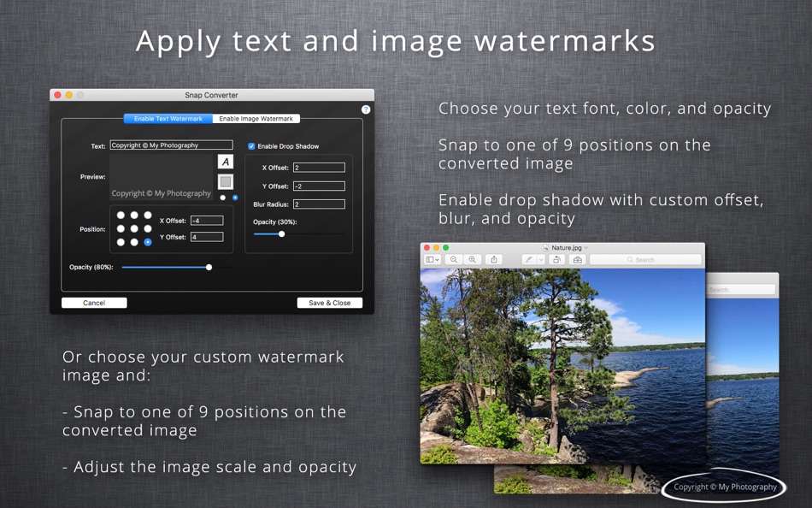
Task: Adjust the drop shadow Opacity (30%) slider
Action: tap(282, 233)
